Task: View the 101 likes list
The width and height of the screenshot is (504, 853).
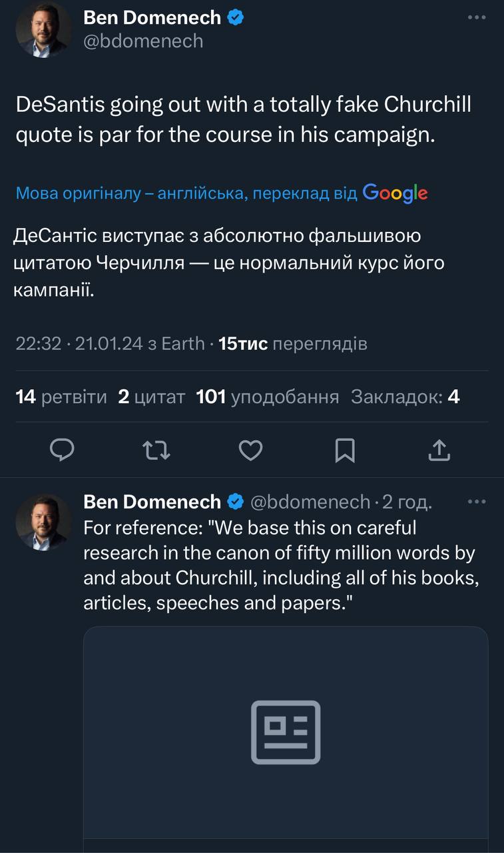Action: (x=267, y=397)
